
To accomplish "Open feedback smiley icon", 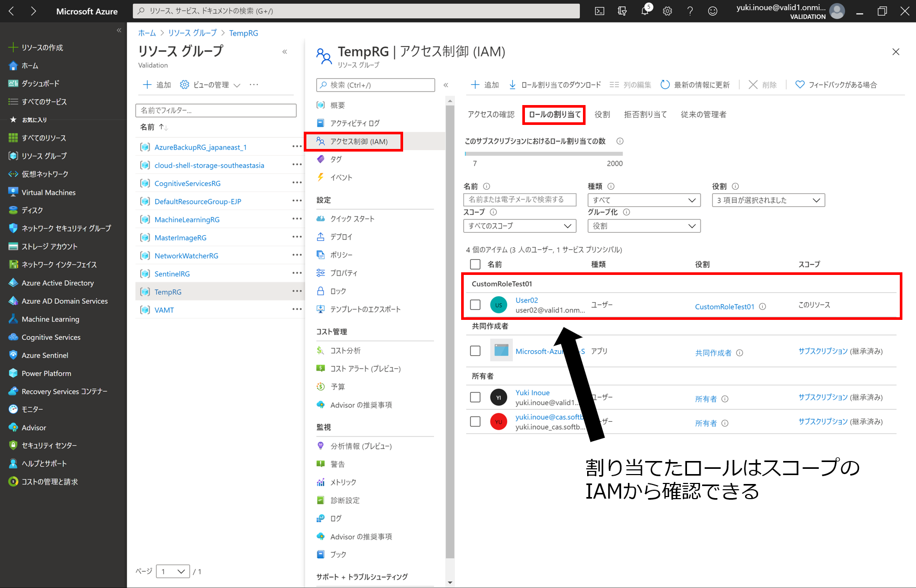I will pyautogui.click(x=713, y=11).
